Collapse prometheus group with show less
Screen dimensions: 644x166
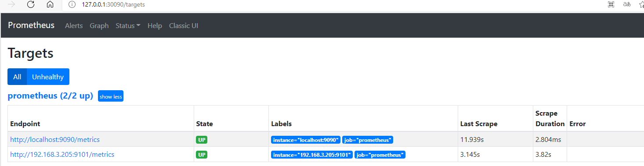pos(111,96)
